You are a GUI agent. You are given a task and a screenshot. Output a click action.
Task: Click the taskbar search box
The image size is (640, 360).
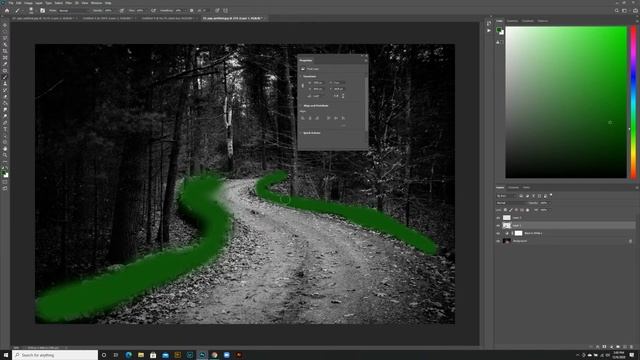[x=55, y=355]
